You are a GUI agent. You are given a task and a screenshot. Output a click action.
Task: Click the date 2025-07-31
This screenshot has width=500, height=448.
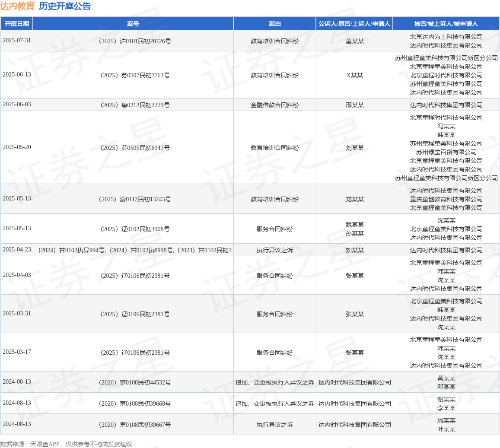tap(17, 41)
